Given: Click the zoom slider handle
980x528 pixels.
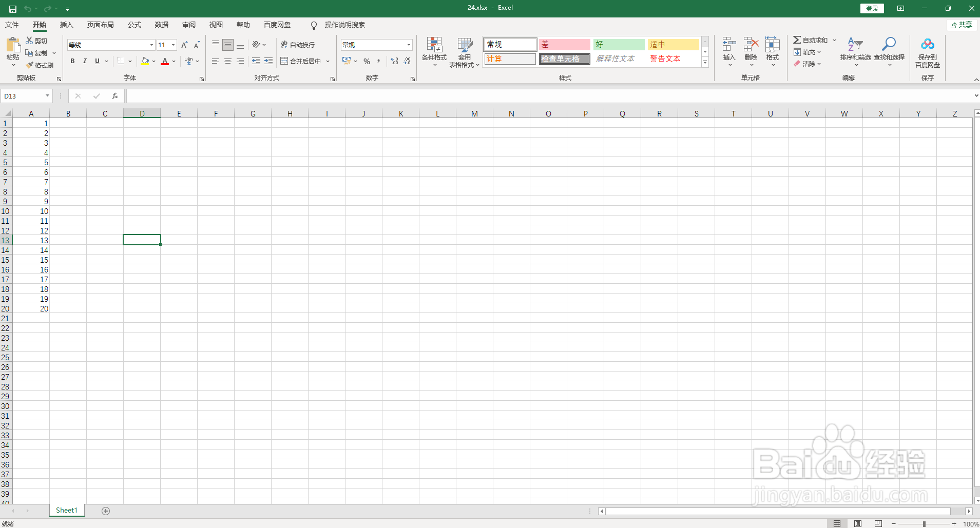Looking at the screenshot, I should pos(924,524).
